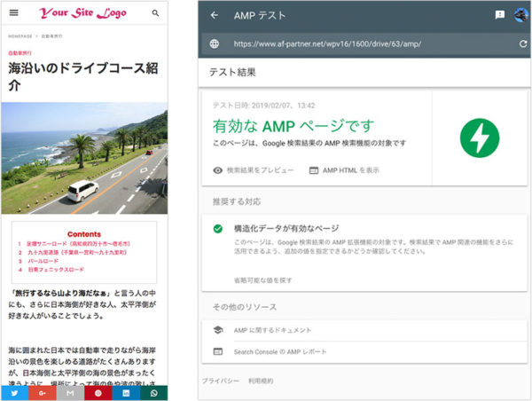The image size is (532, 401).
Task: Expand 構造化データが有効なページ row
Action: coord(364,253)
